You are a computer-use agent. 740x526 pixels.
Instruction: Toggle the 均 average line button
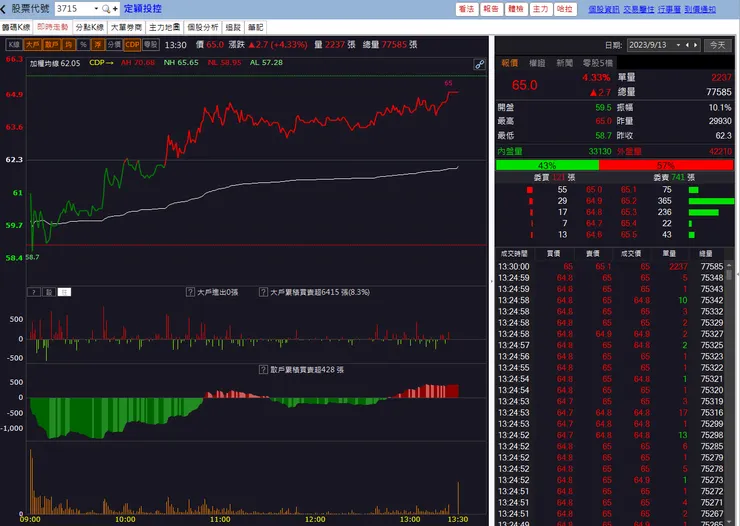point(68,44)
